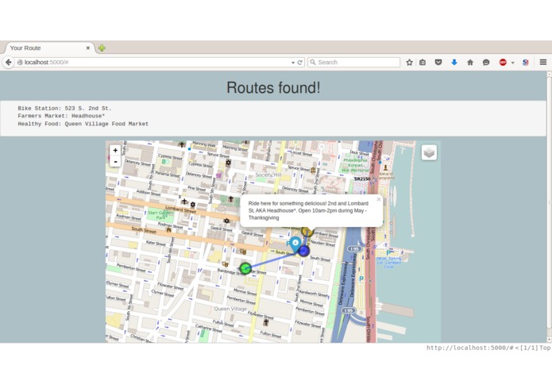552x392 pixels.
Task: Open the hamburger browser menu
Action: tap(542, 62)
